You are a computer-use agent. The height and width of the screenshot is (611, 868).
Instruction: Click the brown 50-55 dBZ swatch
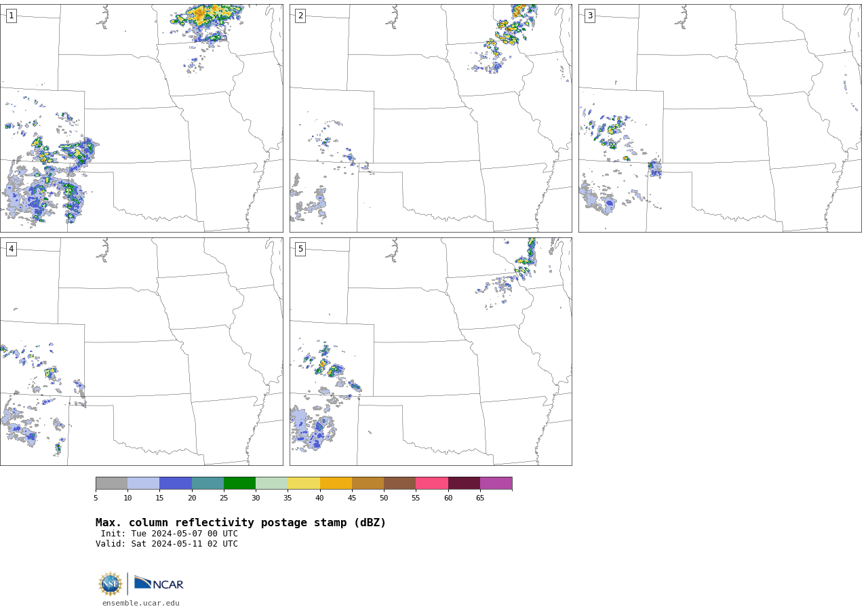click(400, 483)
